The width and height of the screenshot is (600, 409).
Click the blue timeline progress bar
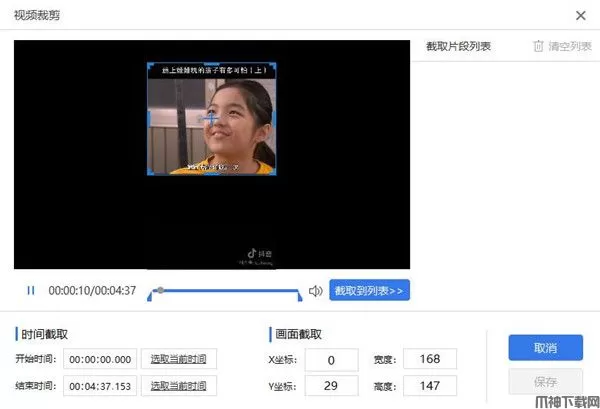tap(225, 290)
